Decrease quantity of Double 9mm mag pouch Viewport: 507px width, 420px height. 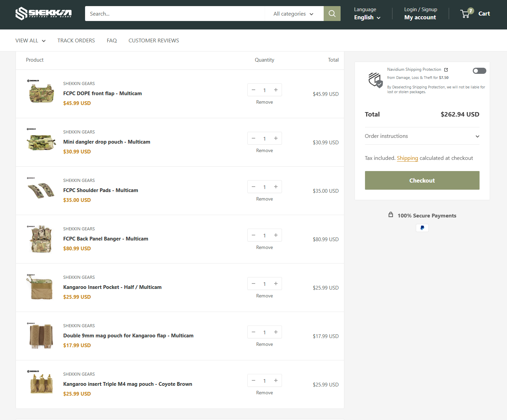coord(254,332)
